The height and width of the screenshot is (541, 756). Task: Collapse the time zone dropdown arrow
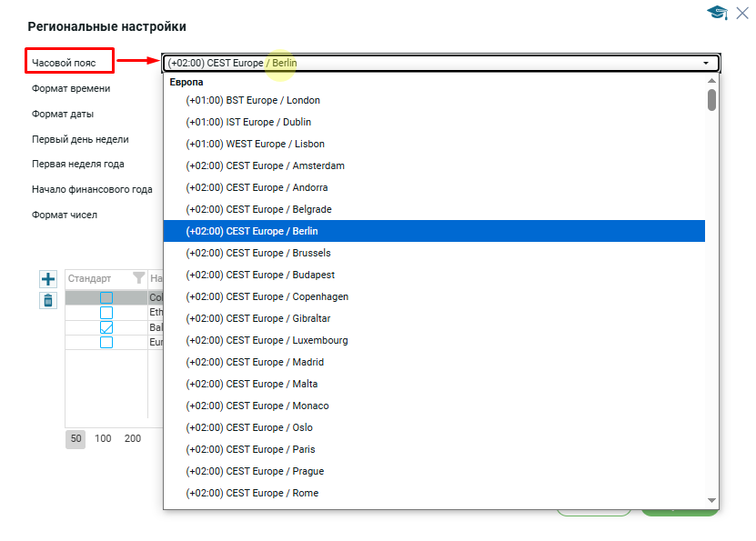pos(706,64)
